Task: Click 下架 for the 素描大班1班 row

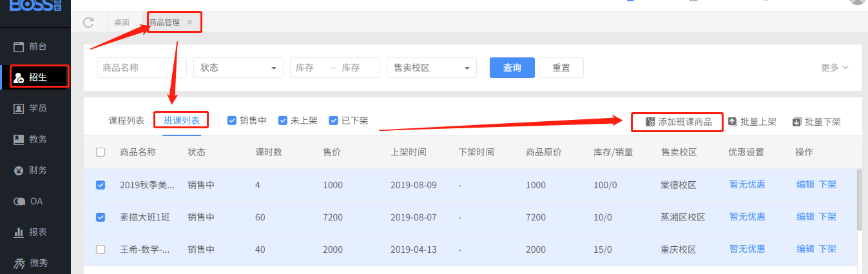Action: [x=827, y=217]
